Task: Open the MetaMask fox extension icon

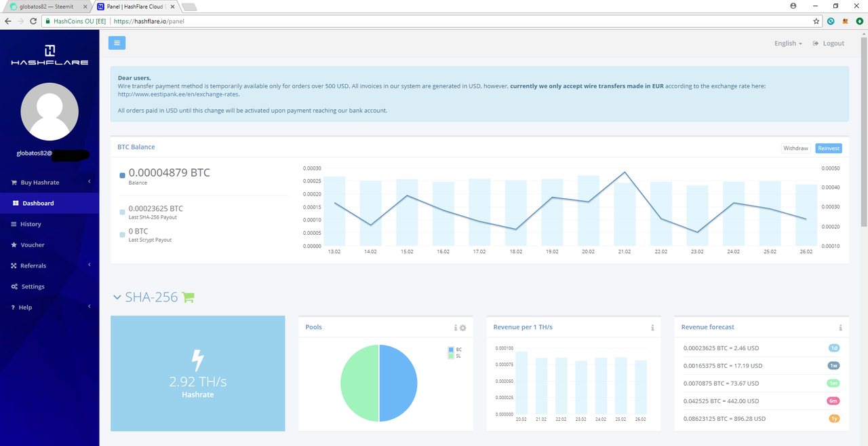Action: (x=845, y=21)
